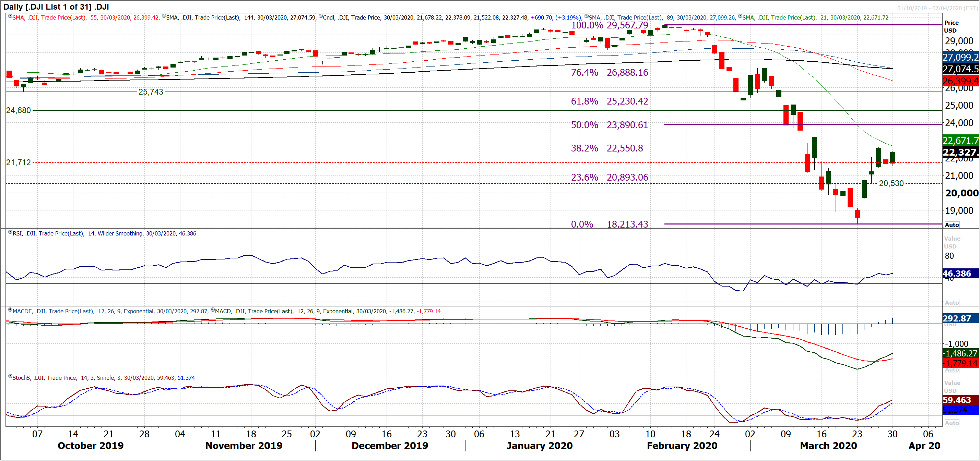Click the October 2019 label on time axis
Viewport: 980px width, 461px height.
click(x=91, y=446)
